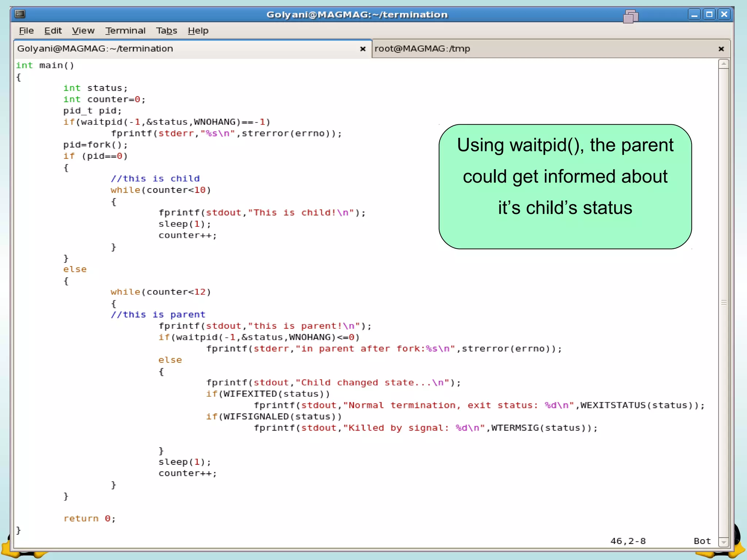The image size is (747, 560).
Task: Click the 'while(counter<12)' line
Action: pyautogui.click(x=161, y=292)
